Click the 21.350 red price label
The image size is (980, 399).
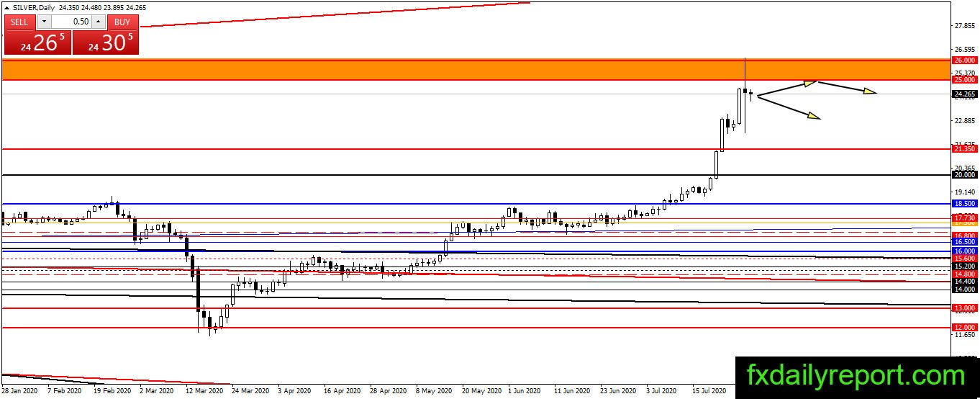coord(964,149)
